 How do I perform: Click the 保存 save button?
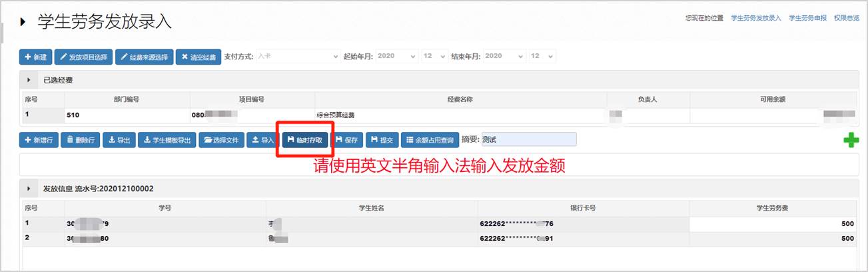coord(346,141)
